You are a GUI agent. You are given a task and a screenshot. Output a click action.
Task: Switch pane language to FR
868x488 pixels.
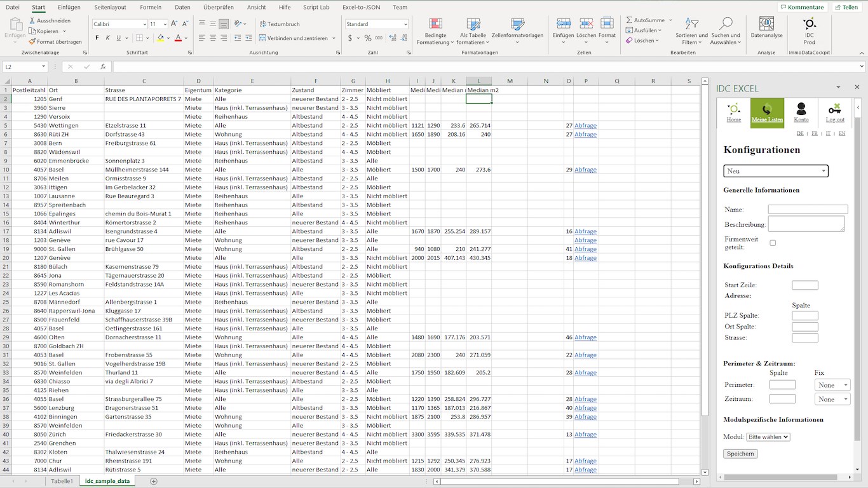click(815, 133)
